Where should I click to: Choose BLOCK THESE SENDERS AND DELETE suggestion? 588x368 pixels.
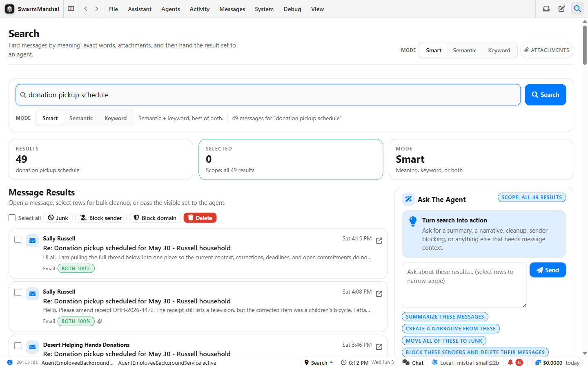pos(475,352)
